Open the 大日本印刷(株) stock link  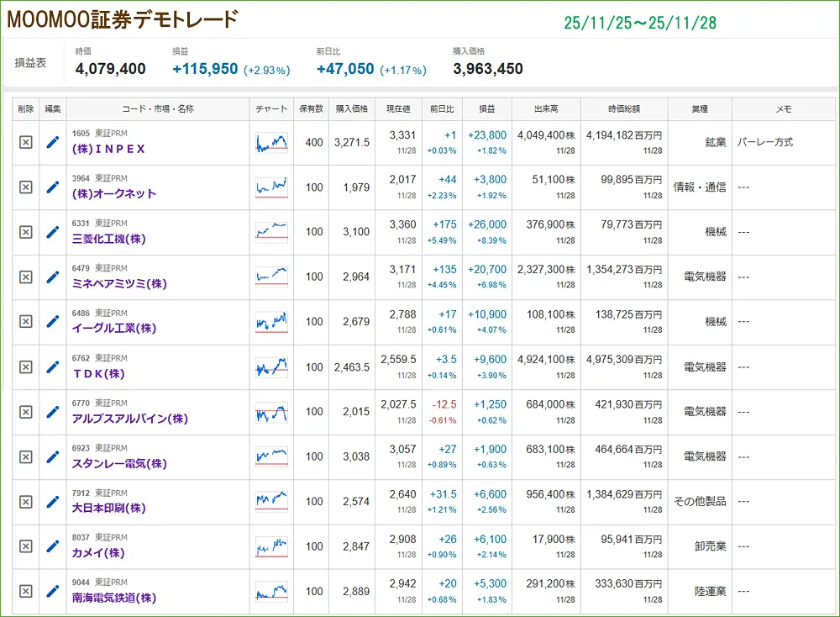click(108, 508)
